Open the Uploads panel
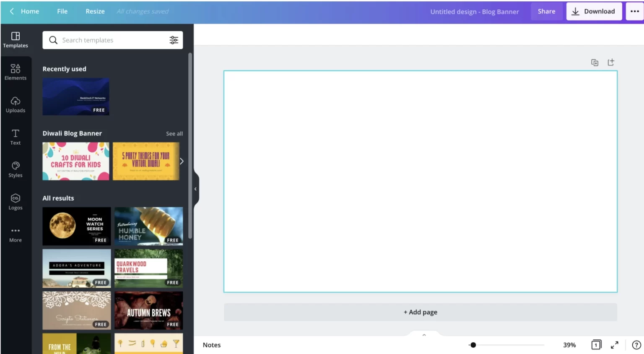644x354 pixels. coord(16,104)
